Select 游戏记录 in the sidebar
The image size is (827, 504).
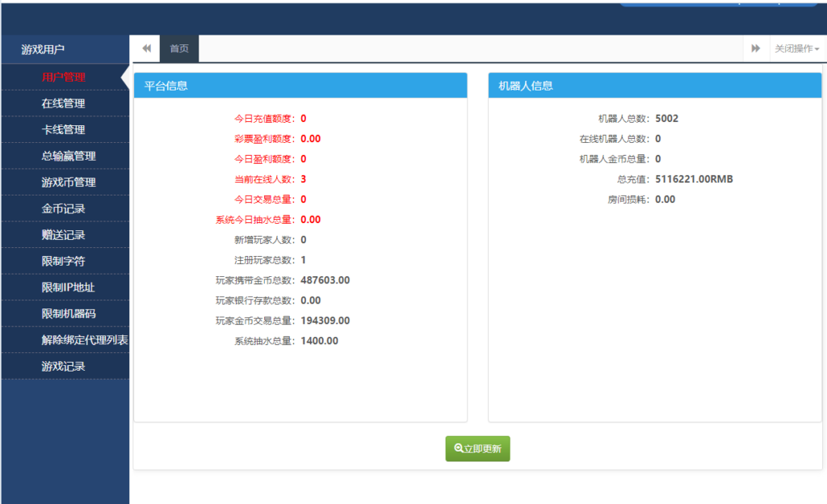tap(65, 366)
